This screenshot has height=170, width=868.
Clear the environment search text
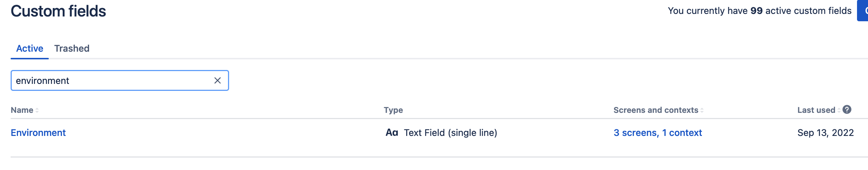217,81
